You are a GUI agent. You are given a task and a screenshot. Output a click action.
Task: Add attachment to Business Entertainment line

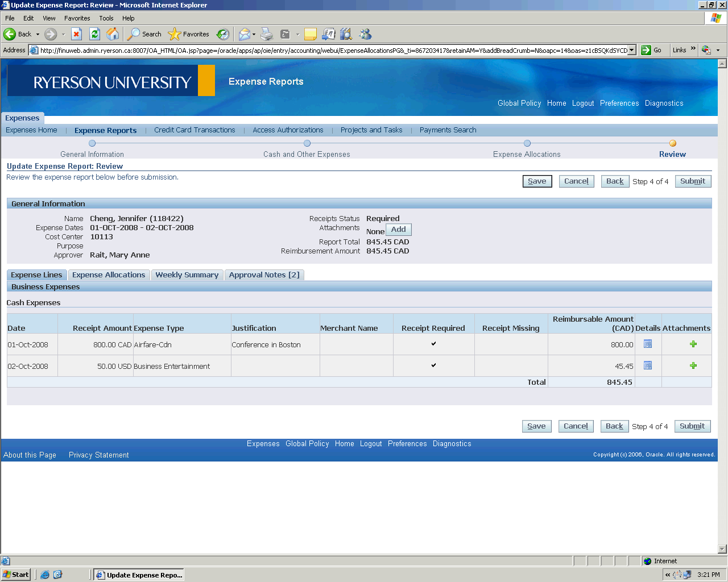(693, 365)
